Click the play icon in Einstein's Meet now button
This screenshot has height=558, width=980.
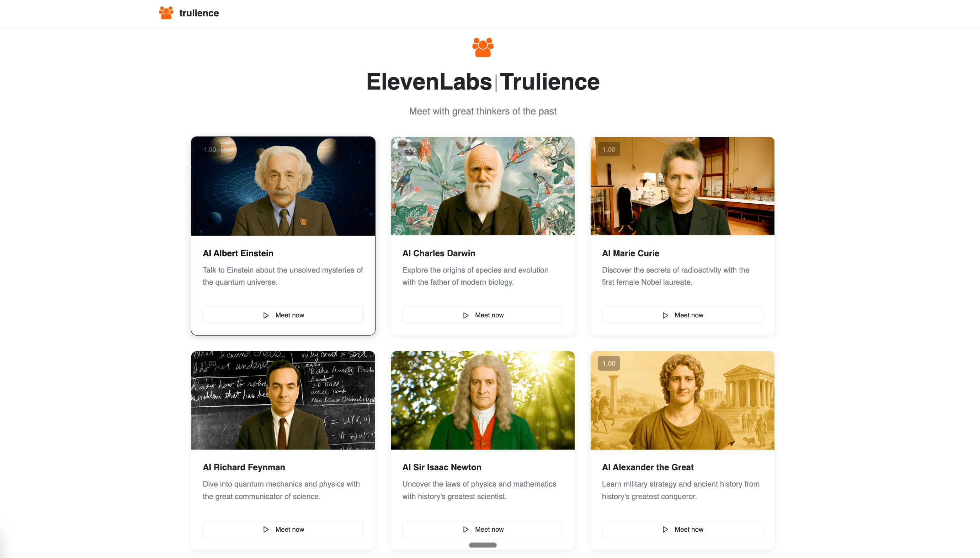[266, 315]
